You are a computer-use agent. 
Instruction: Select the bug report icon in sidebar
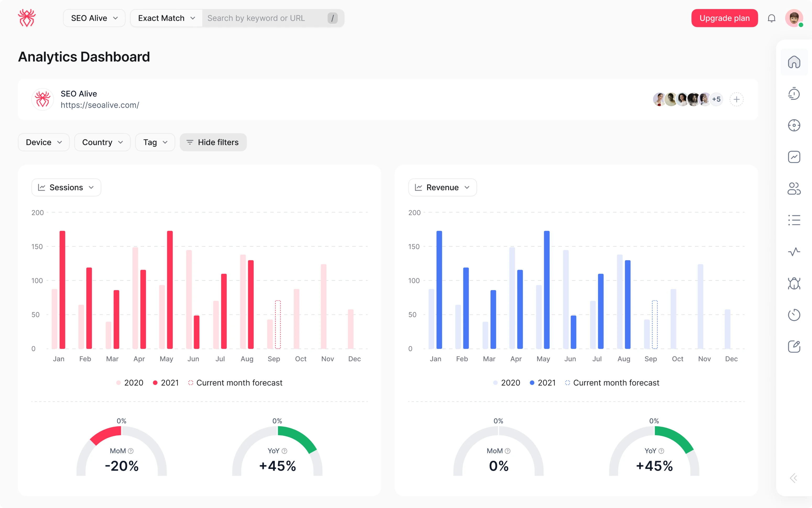point(794,283)
